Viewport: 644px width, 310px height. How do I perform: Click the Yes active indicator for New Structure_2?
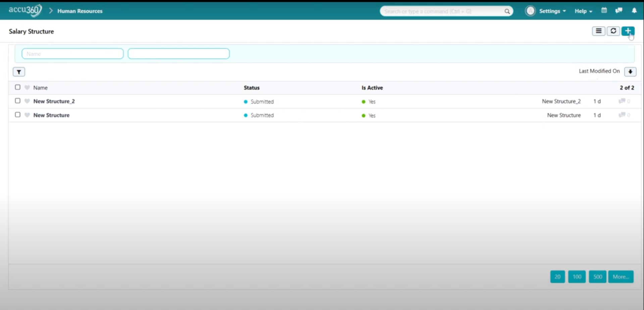[x=368, y=102]
